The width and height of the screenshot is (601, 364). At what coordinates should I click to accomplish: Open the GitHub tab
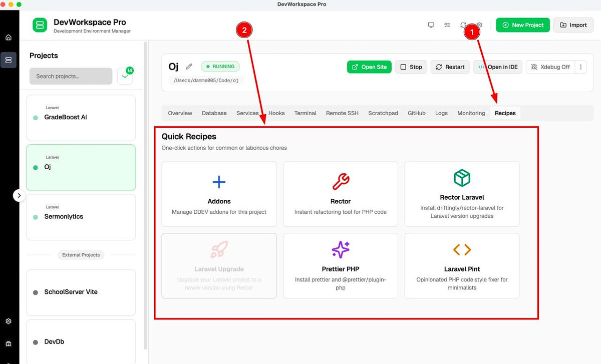pos(417,113)
